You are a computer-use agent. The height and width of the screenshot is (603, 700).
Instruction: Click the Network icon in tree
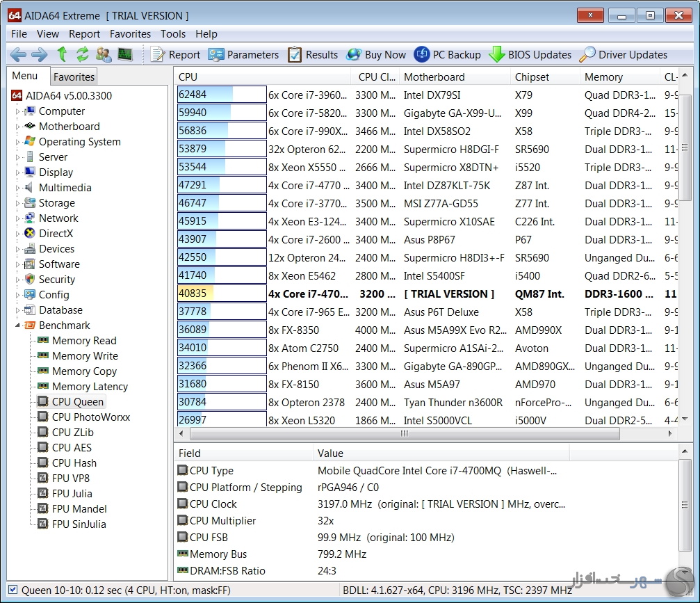click(x=29, y=218)
